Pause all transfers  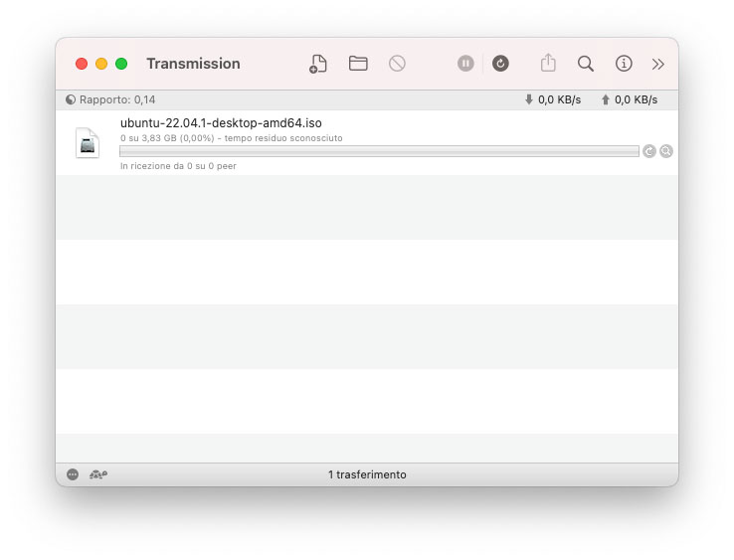(x=465, y=64)
